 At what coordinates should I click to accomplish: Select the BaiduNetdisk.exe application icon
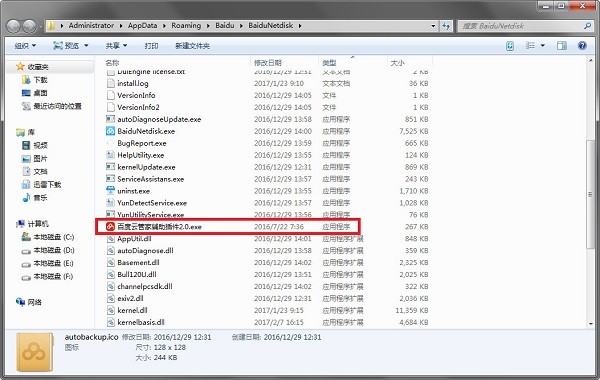click(x=110, y=131)
